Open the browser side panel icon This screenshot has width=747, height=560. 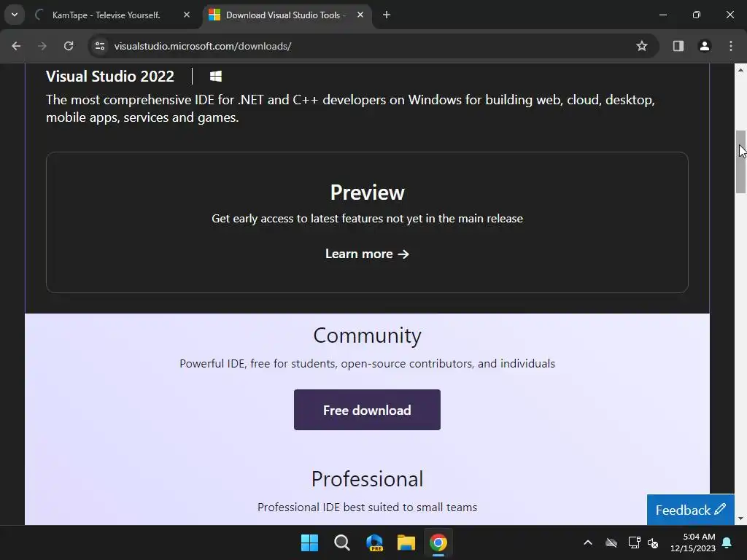coord(678,46)
